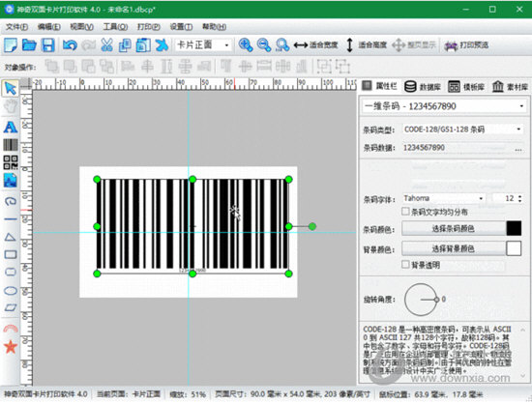This screenshot has width=532, height=404.
Task: Switch to the 属性栏 tab
Action: click(380, 86)
